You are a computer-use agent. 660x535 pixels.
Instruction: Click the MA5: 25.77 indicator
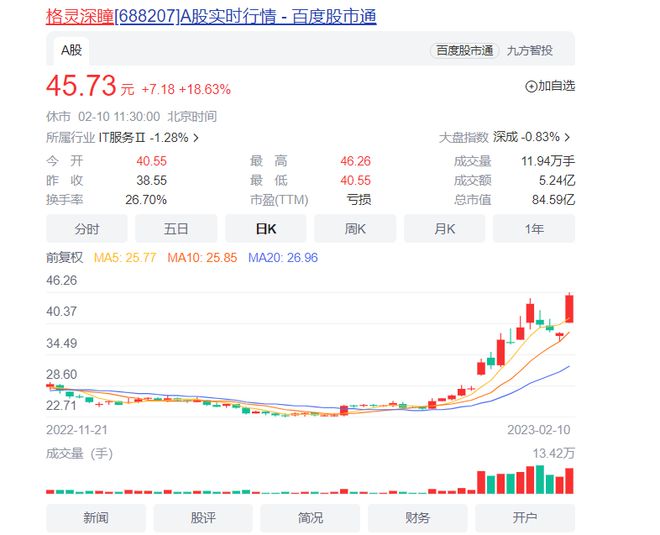125,258
